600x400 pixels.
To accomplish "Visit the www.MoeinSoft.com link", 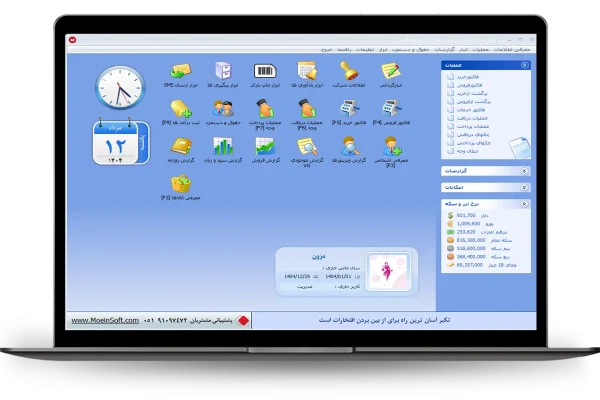I will [x=105, y=320].
